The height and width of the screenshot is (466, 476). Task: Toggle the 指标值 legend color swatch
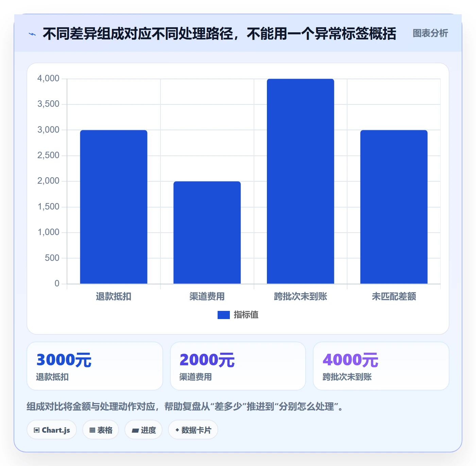pos(224,315)
